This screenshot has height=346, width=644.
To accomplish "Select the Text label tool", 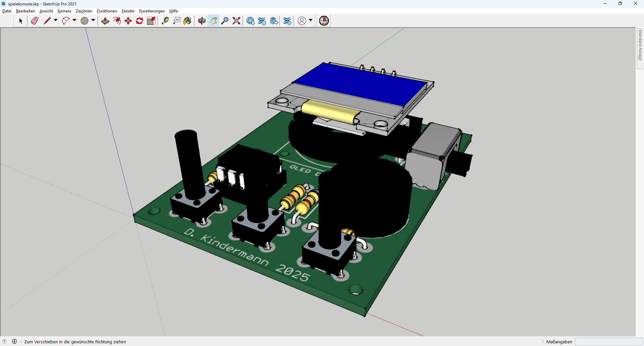I will (x=177, y=21).
